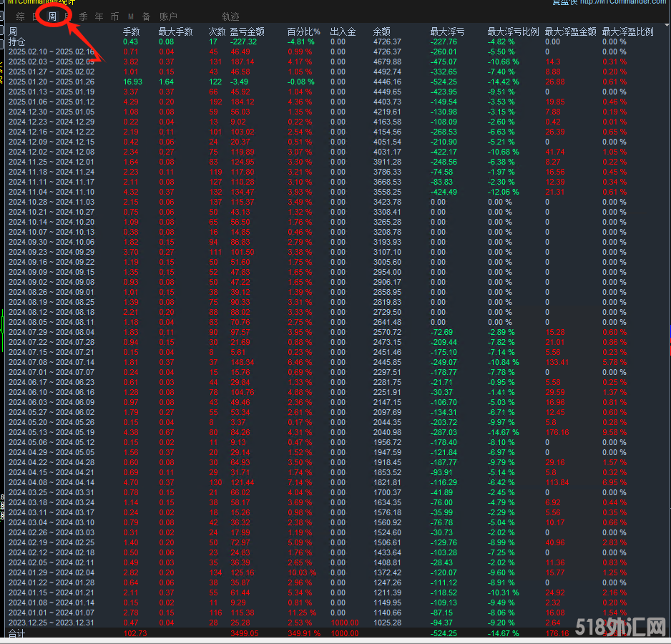The image size is (671, 644).
Task: Click the 手数 column header
Action: click(x=132, y=31)
